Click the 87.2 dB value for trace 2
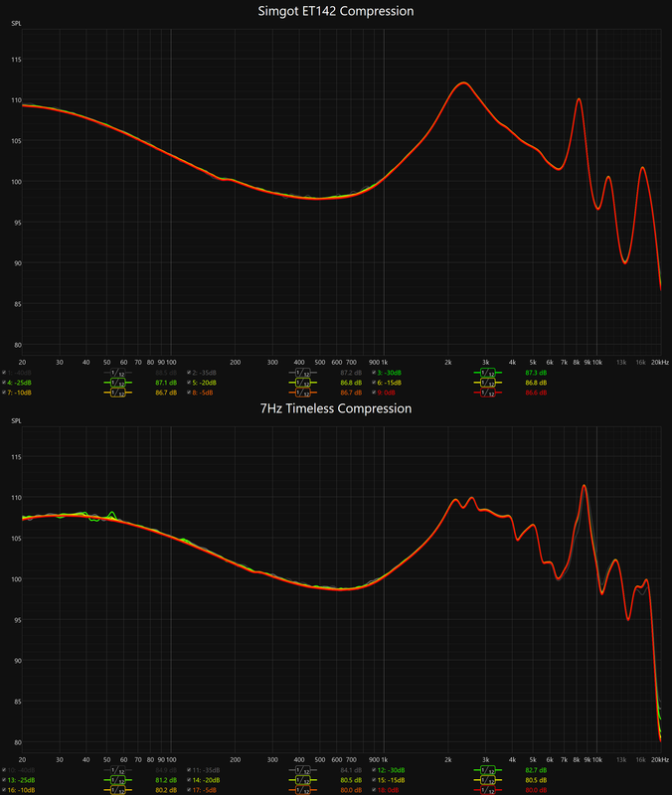Image resolution: width=672 pixels, height=795 pixels. (351, 373)
